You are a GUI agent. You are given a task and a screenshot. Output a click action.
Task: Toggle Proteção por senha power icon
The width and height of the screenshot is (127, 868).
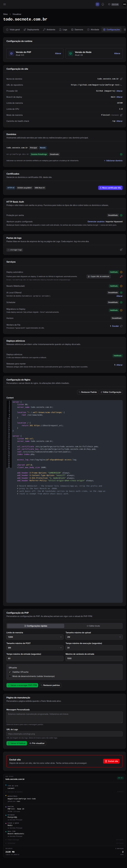[121, 215]
